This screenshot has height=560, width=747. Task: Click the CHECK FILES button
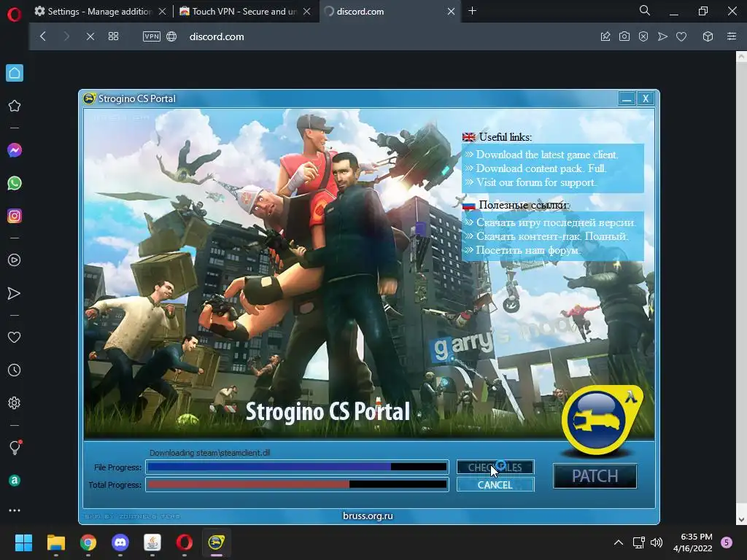[x=495, y=467]
